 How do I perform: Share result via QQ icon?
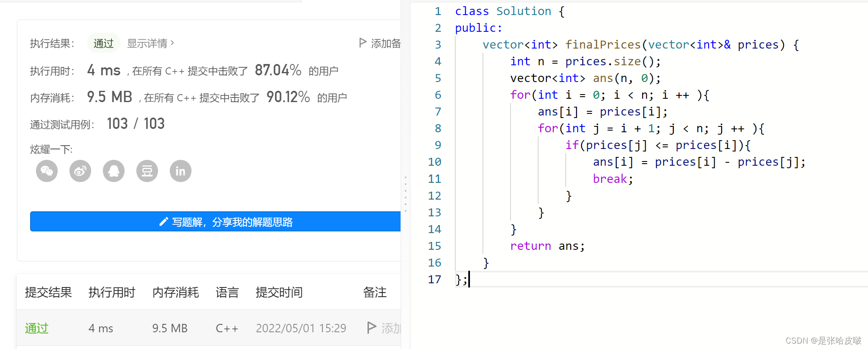[114, 171]
